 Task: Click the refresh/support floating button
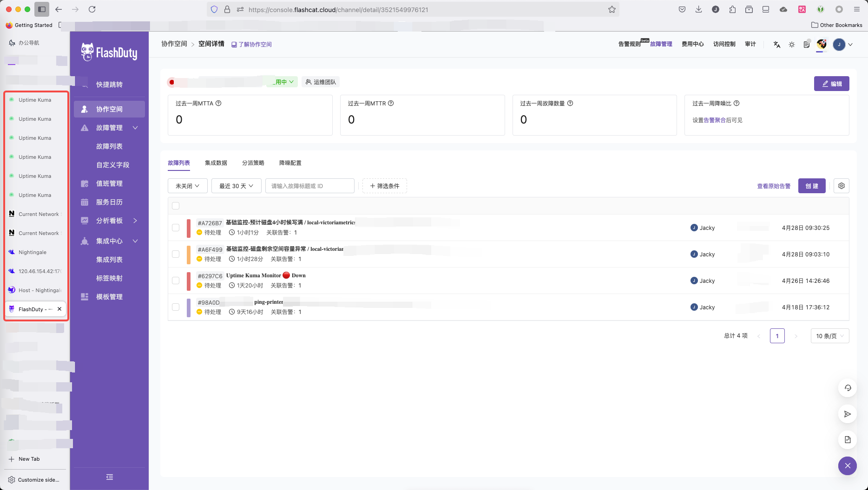pos(848,388)
